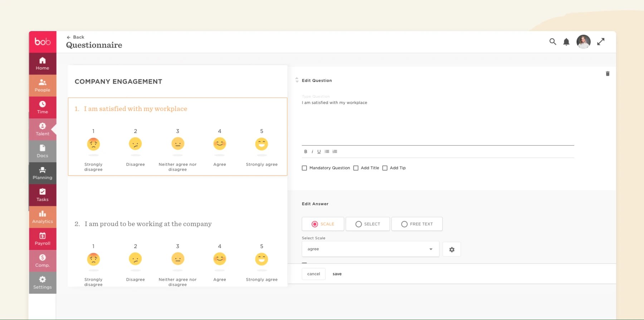644x320 pixels.
Task: Click the Back link
Action: tap(75, 37)
